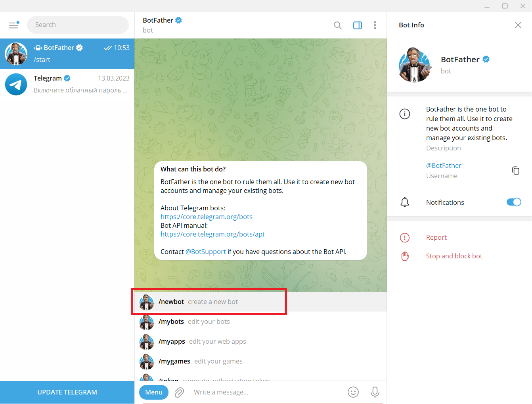
Task: Click the Write a message field
Action: tap(266, 392)
